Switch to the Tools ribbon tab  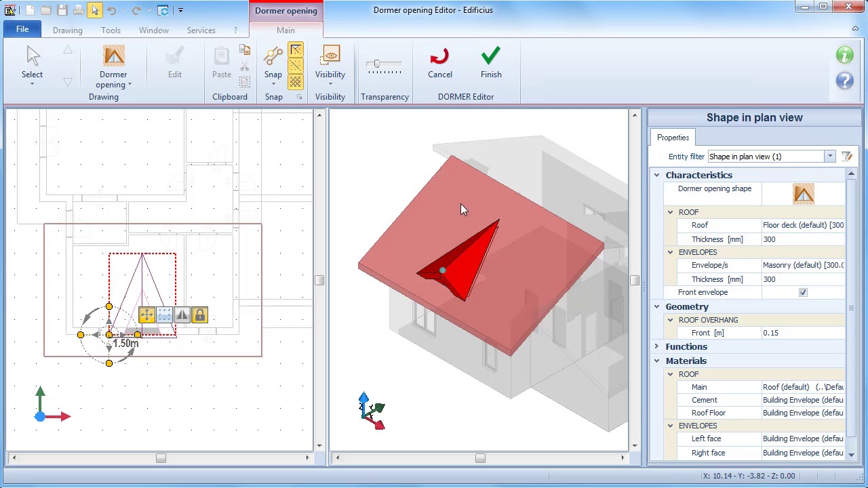tap(111, 30)
